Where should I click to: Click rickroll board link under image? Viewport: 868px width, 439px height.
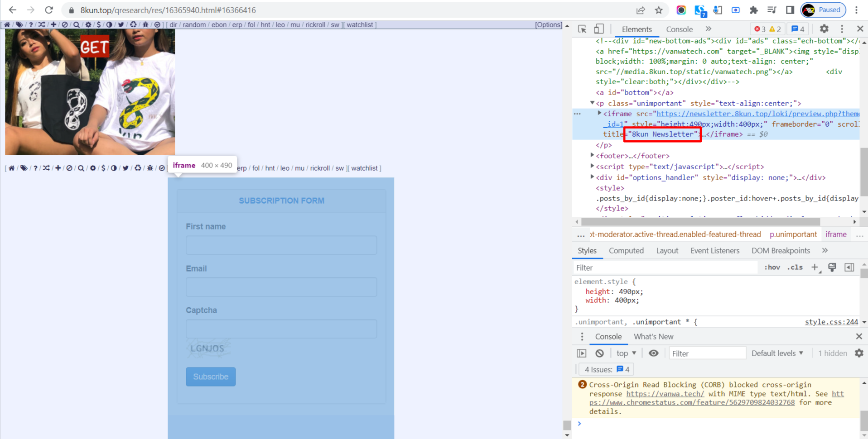click(320, 168)
